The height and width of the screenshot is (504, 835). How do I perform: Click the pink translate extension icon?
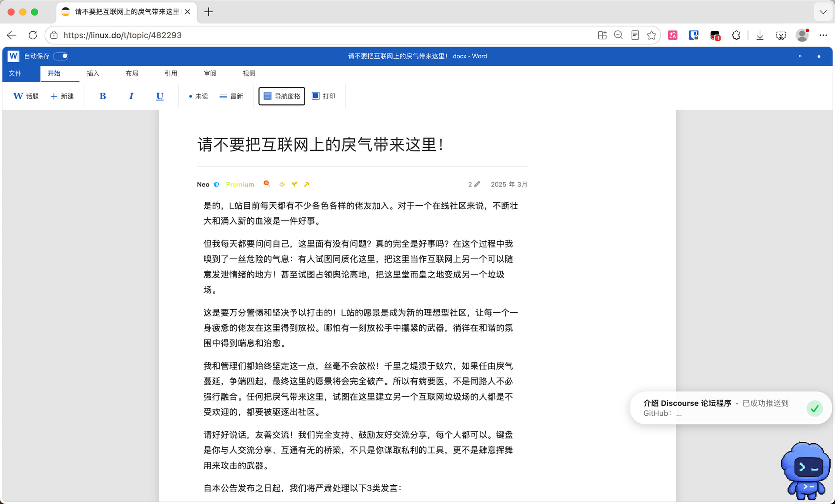pyautogui.click(x=673, y=35)
